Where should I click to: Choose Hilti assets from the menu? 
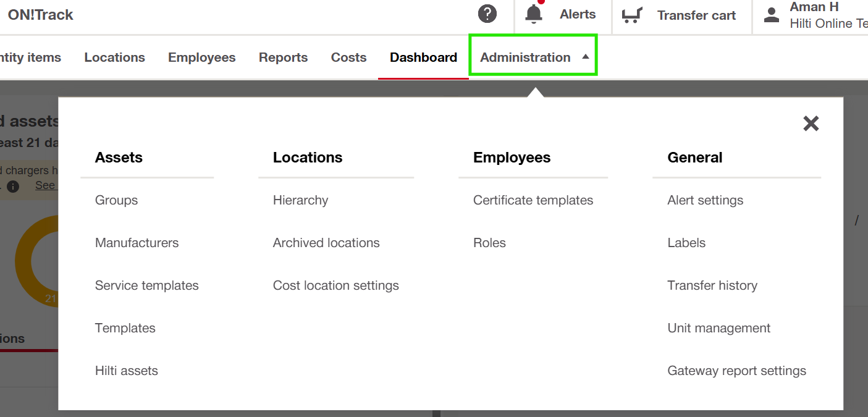(x=126, y=371)
